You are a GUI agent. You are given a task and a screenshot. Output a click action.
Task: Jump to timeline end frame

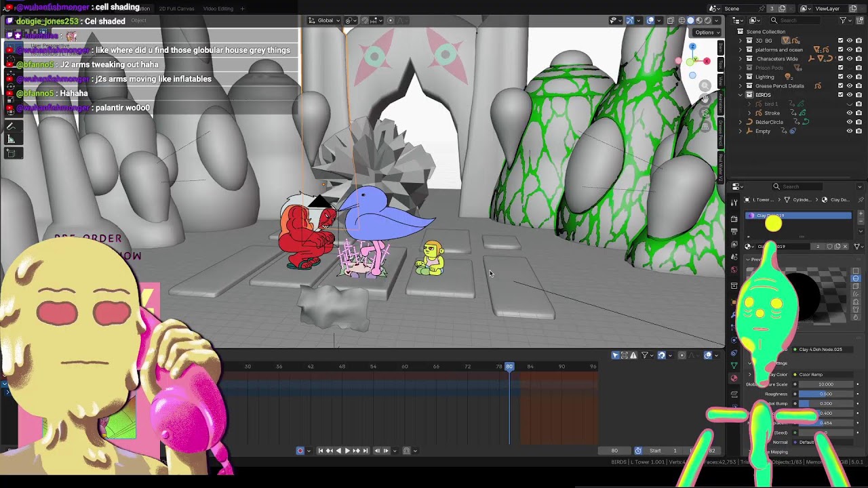click(366, 451)
